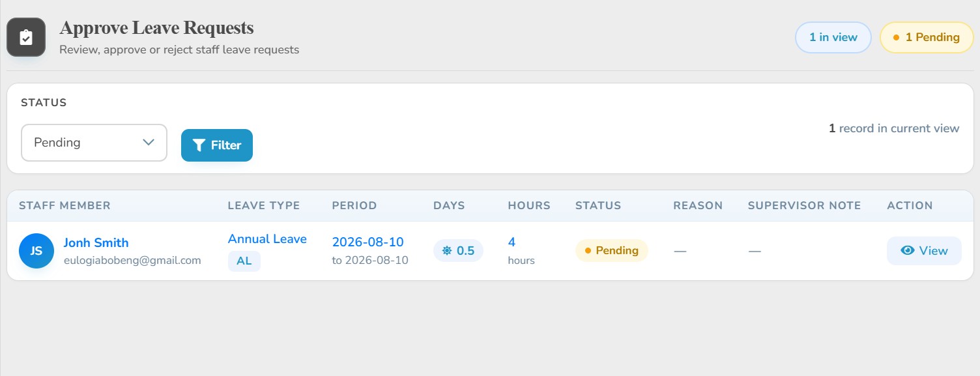The height and width of the screenshot is (376, 980).
Task: Click the 4 hours value
Action: [x=512, y=242]
